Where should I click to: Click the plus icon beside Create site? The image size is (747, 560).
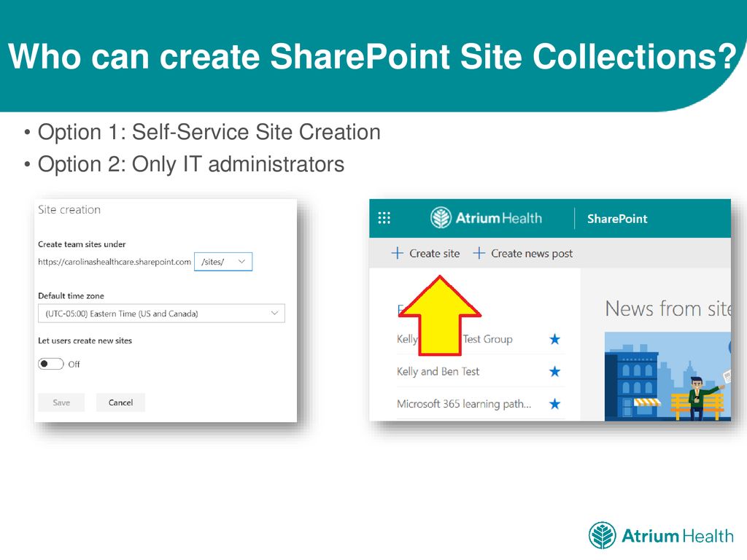click(x=397, y=253)
